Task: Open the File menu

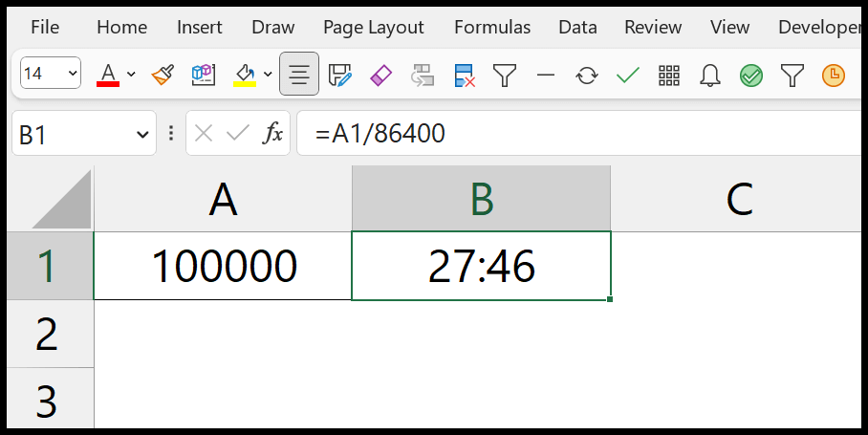Action: [45, 27]
